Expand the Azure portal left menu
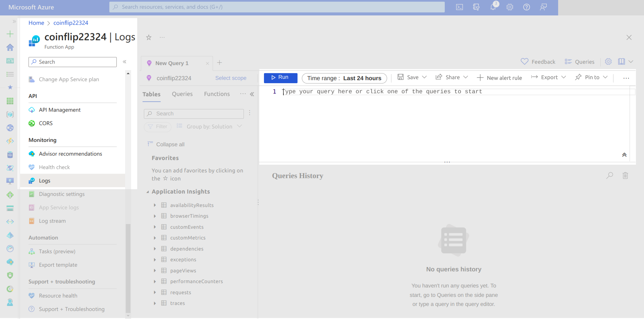 point(14,21)
